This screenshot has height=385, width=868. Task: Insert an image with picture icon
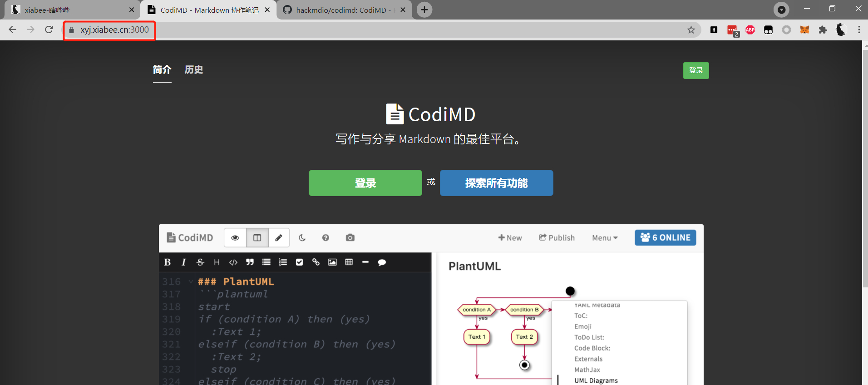pyautogui.click(x=332, y=262)
